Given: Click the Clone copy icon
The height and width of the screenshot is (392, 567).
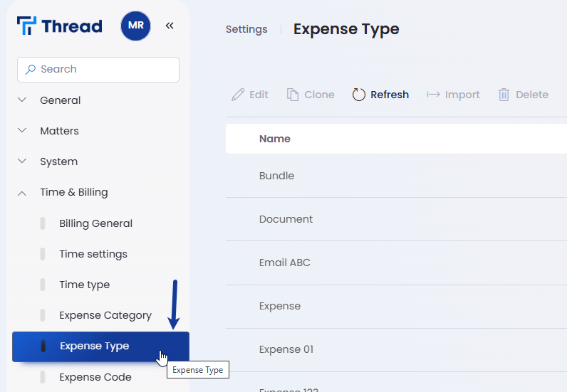Looking at the screenshot, I should tap(293, 95).
